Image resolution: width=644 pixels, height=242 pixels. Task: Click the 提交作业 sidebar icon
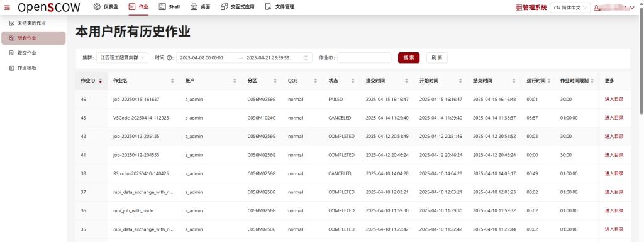point(11,53)
